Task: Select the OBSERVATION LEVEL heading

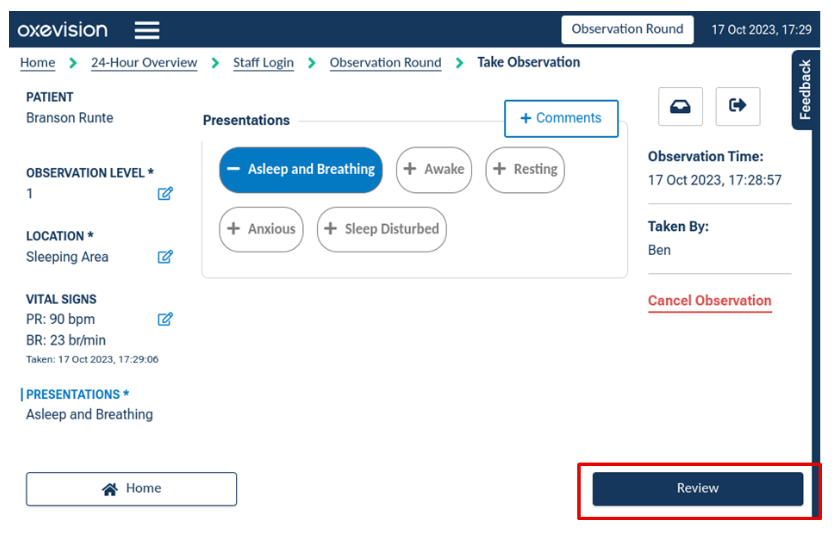Action: 90,173
